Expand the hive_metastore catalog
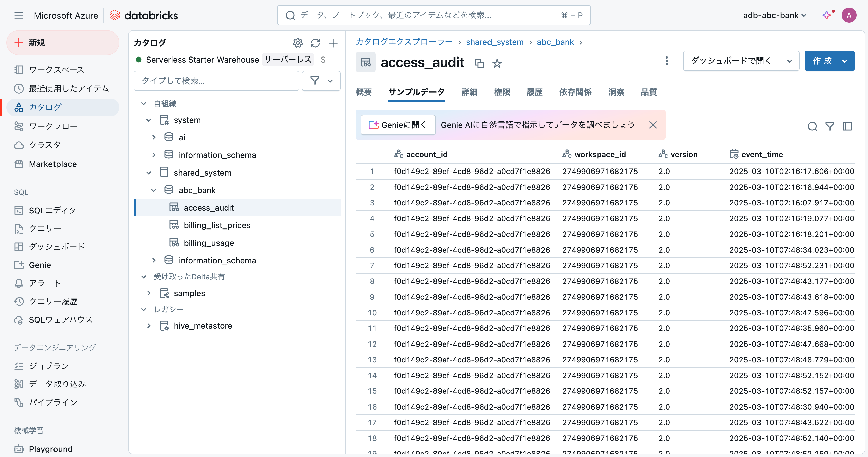The width and height of the screenshot is (868, 457). pos(149,326)
